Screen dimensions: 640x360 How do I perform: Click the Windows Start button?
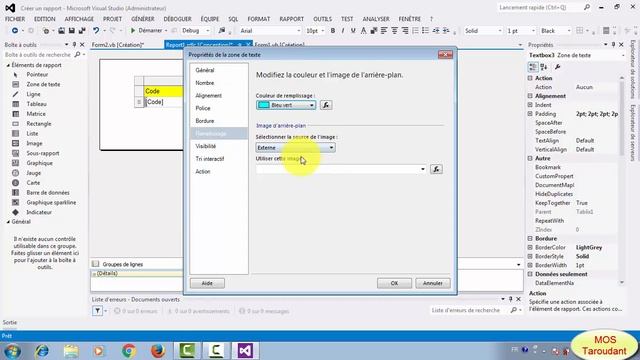pyautogui.click(x=12, y=351)
